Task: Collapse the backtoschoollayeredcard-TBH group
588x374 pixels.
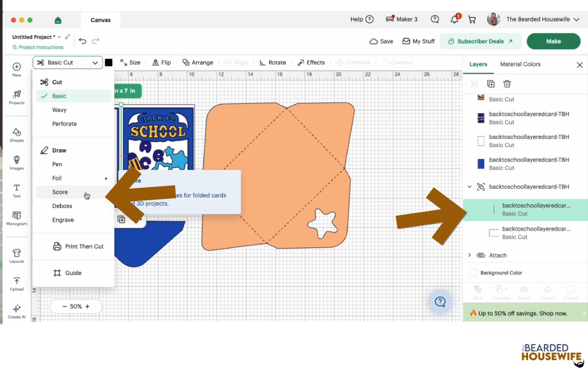Action: click(469, 187)
